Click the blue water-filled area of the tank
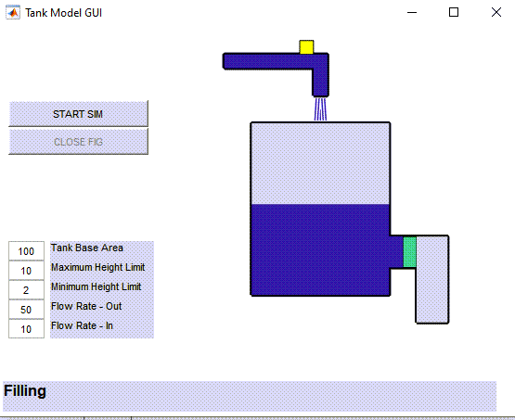Screen dimensions: 515x420 tap(320, 249)
